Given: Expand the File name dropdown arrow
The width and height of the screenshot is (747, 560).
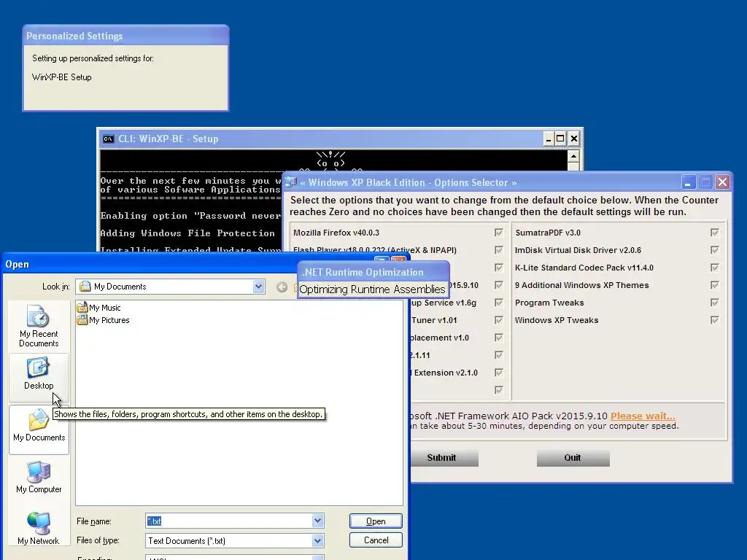Looking at the screenshot, I should (318, 521).
